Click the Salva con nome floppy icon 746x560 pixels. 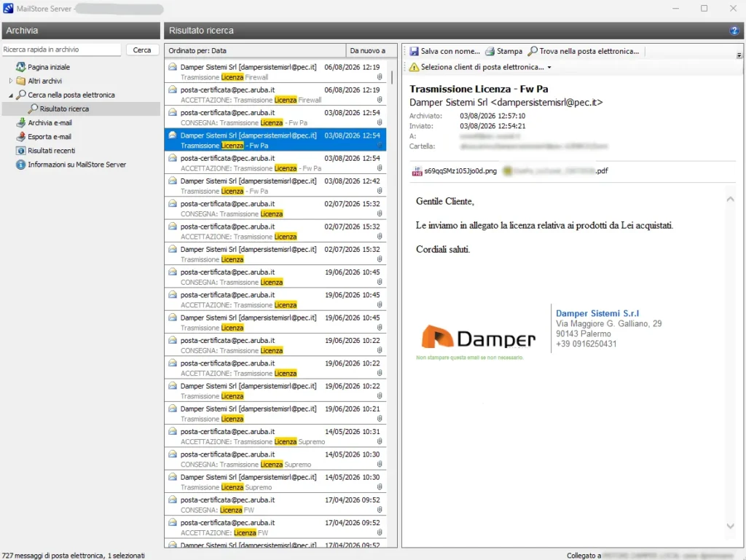[x=414, y=51]
